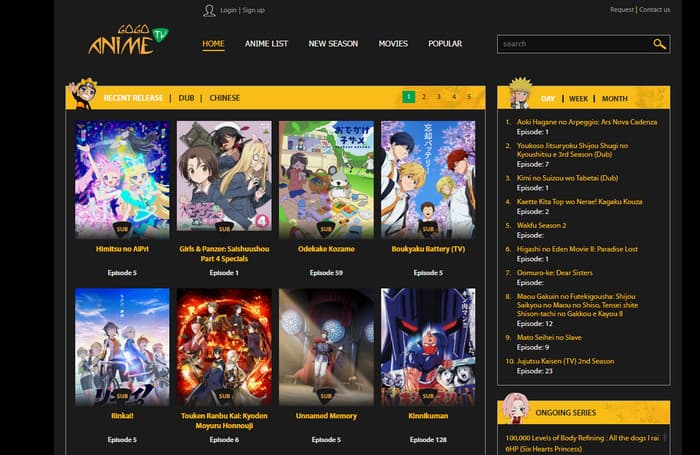
Task: Open Maou Gakuin no Futekigousha entry
Action: (x=577, y=305)
